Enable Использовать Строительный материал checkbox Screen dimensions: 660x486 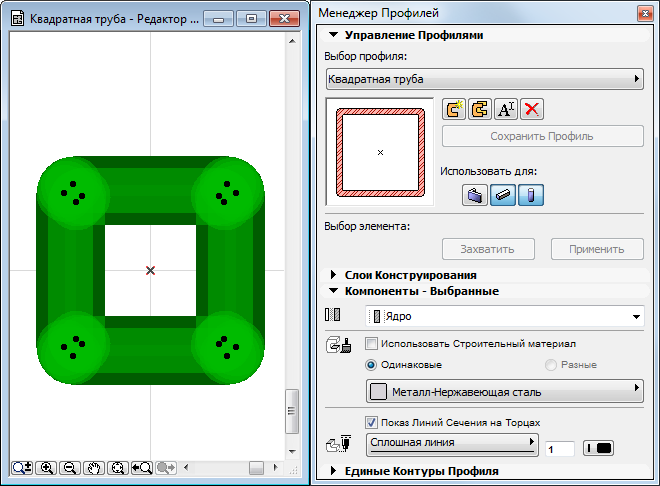pyautogui.click(x=371, y=344)
